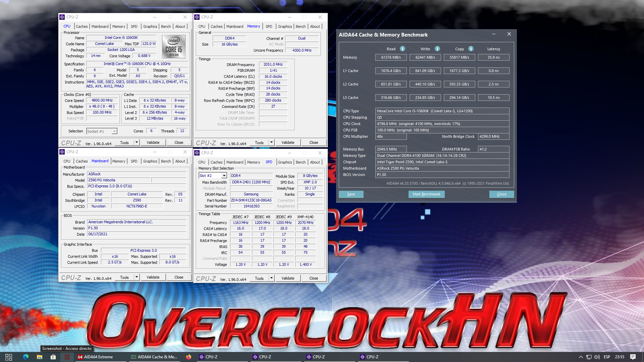Open the Windows Start menu

pyautogui.click(x=9, y=357)
